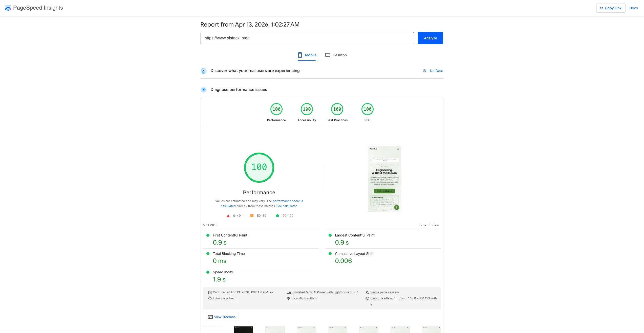Select the URL input field
644x333 pixels.
(x=307, y=38)
